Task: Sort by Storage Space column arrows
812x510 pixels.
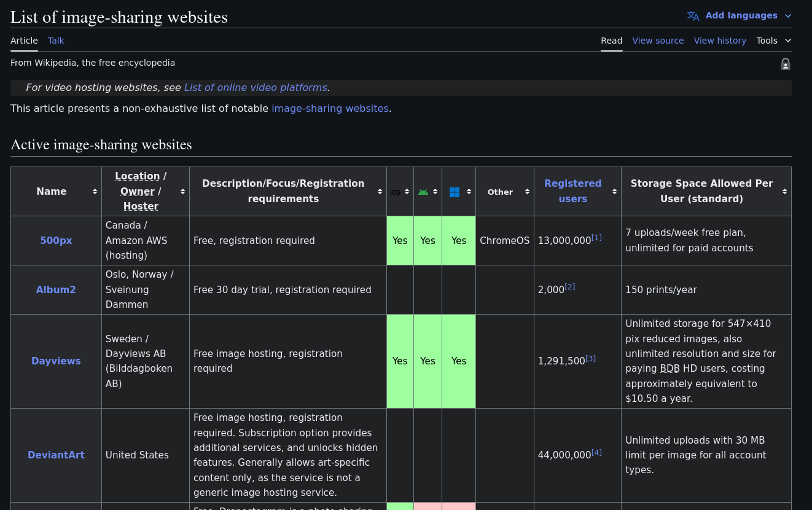Action: coord(784,192)
